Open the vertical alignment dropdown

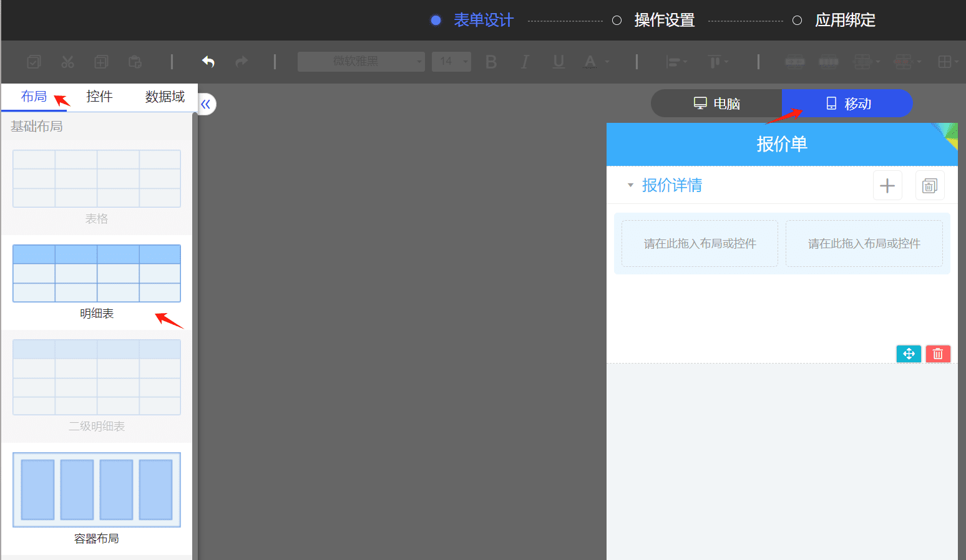coord(718,62)
